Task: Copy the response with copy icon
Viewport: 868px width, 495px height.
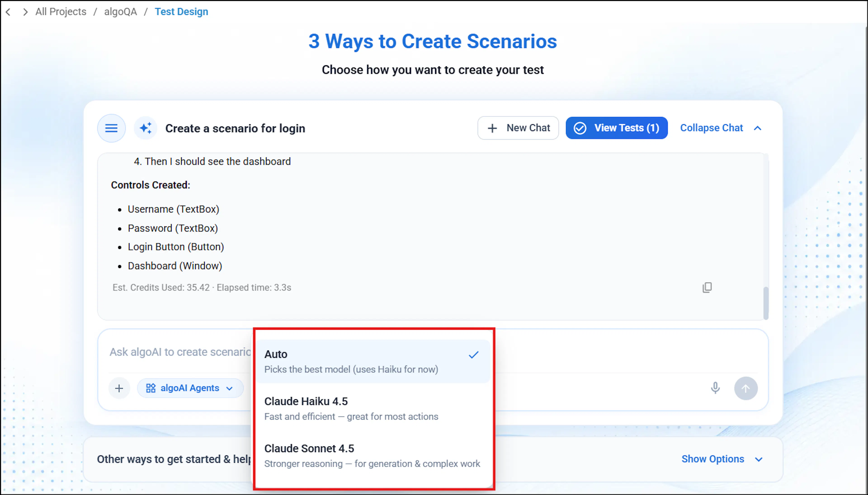Action: [x=707, y=287]
